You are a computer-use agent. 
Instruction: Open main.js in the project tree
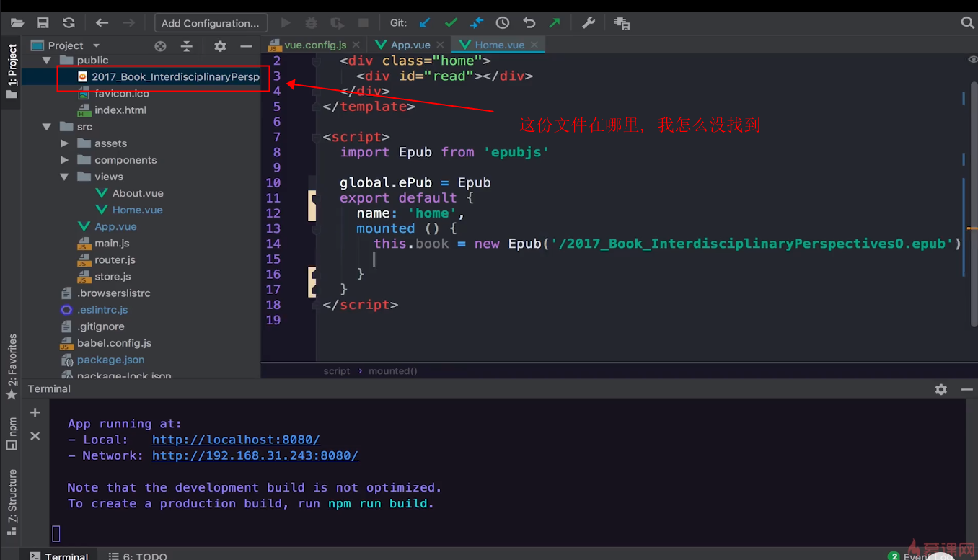(112, 243)
